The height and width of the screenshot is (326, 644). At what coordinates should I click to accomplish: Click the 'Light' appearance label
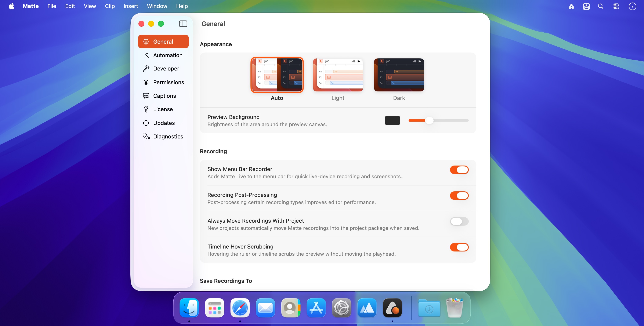pyautogui.click(x=338, y=98)
